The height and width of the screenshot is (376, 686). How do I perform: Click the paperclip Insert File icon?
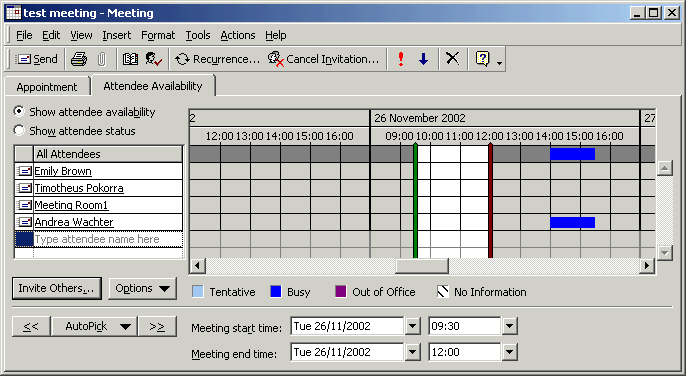(102, 59)
